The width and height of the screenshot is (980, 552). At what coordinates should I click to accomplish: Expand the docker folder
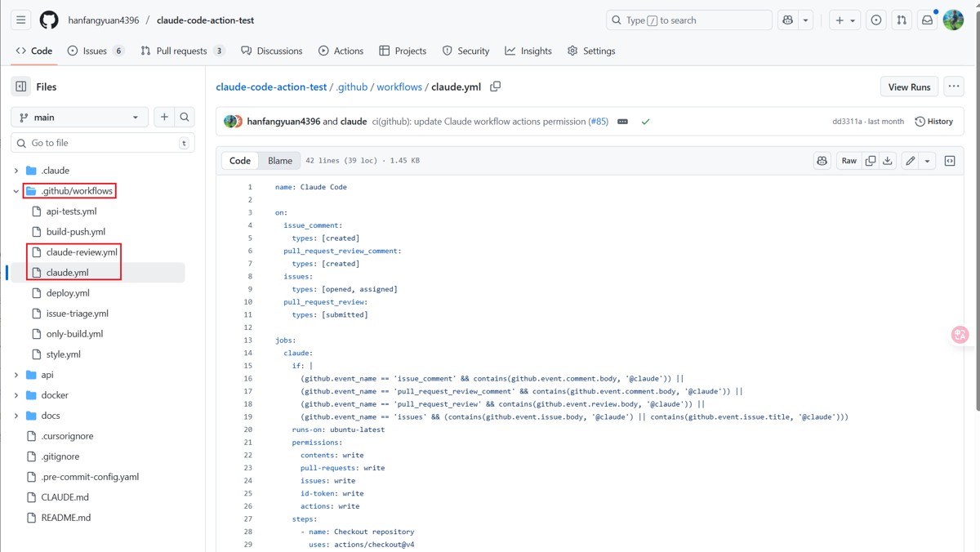pos(16,395)
